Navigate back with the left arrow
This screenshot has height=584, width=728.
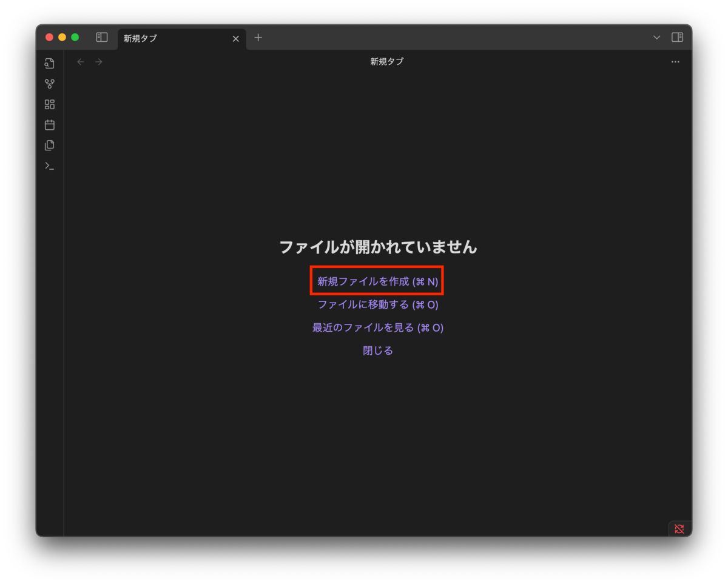pos(81,62)
